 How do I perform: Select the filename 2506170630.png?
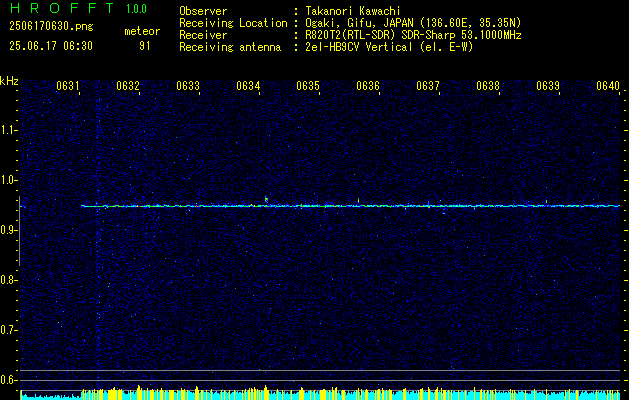pos(51,27)
